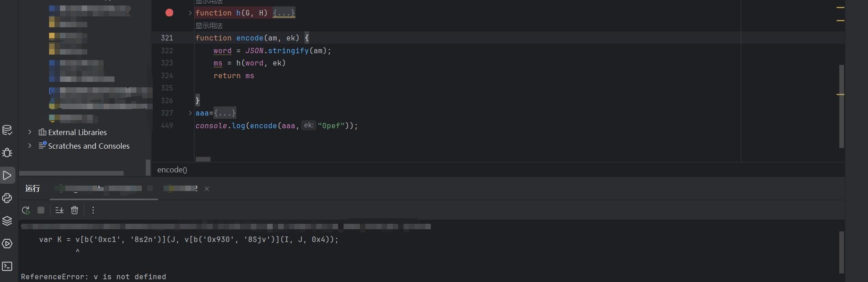
Task: Open the Debug tool window bug icon
Action: click(x=7, y=153)
